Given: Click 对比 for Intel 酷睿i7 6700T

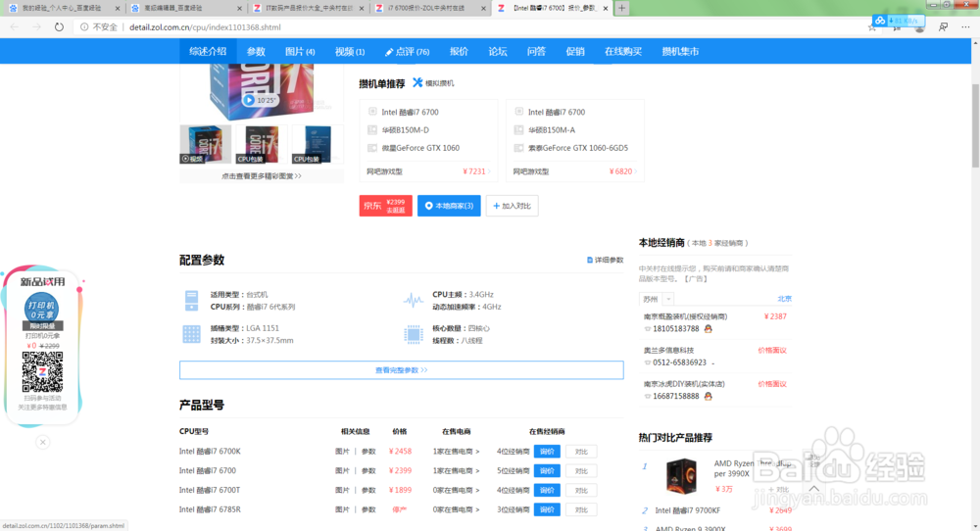Looking at the screenshot, I should (x=581, y=490).
